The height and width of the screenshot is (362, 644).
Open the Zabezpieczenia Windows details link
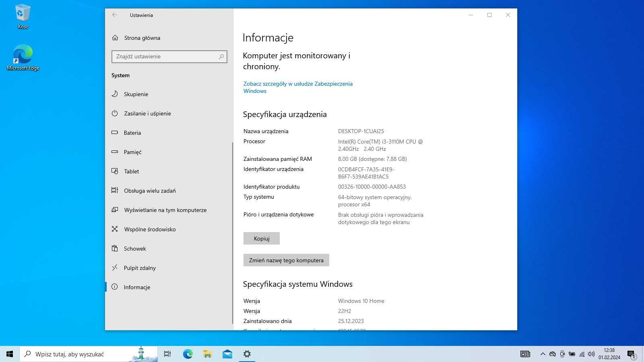tap(298, 87)
